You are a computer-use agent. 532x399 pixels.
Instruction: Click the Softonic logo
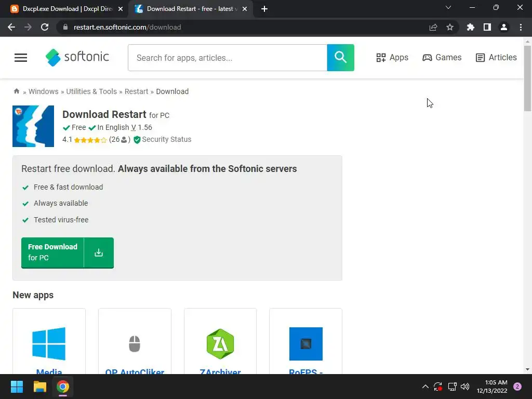77,57
